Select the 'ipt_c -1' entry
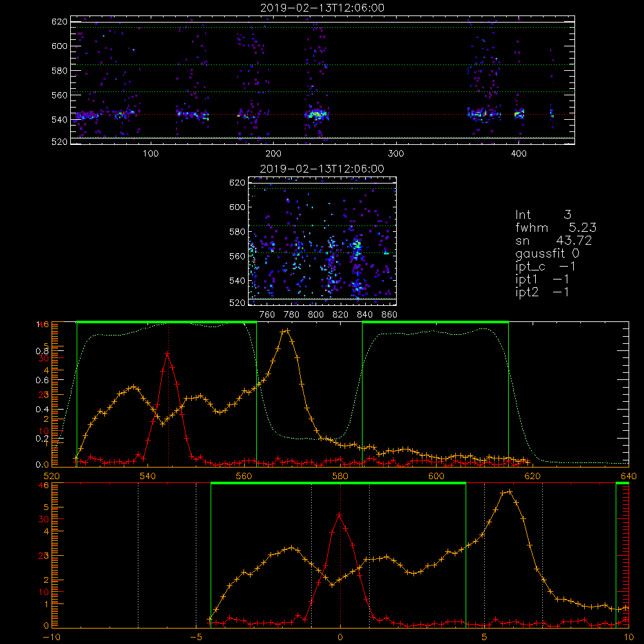Image resolution: width=644 pixels, height=644 pixels. tap(545, 267)
